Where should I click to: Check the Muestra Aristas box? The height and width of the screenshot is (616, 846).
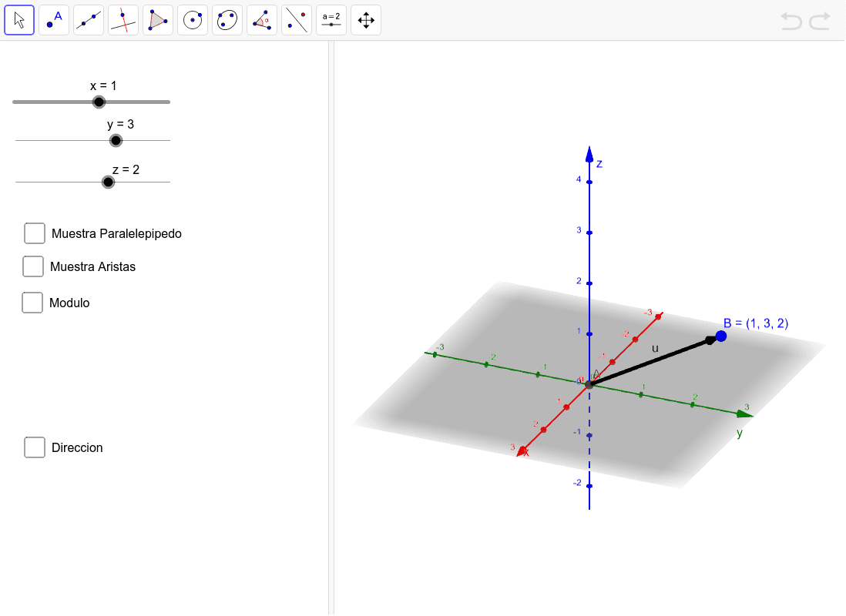[33, 266]
